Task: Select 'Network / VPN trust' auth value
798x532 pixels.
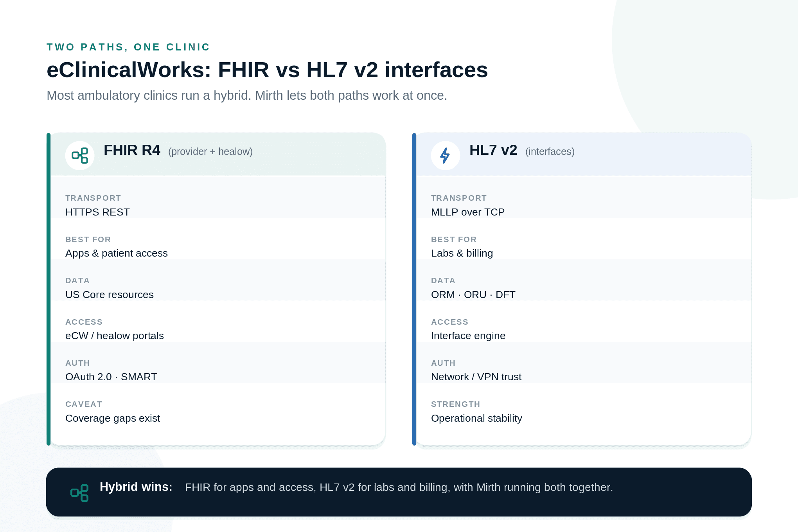Action: tap(476, 377)
